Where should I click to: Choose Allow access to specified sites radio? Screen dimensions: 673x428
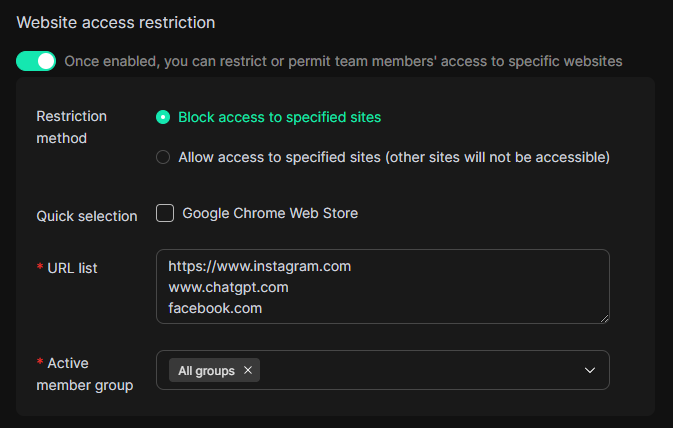tap(163, 157)
